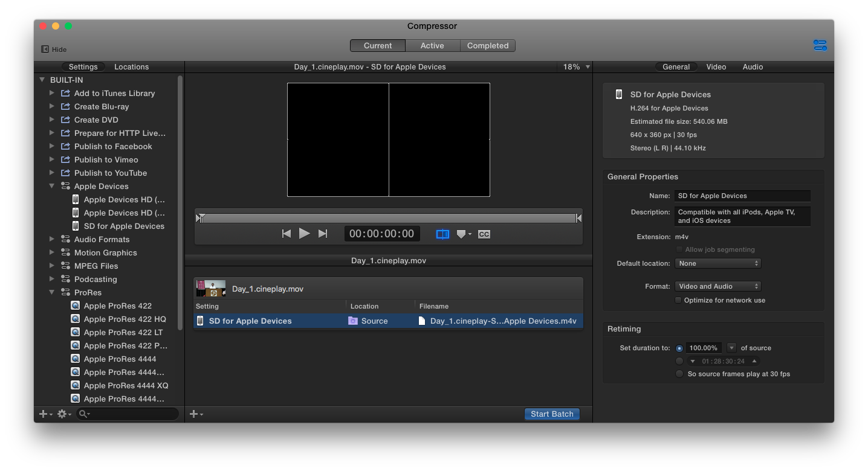Open the Format Video and Audio dropdown
This screenshot has height=471, width=868.
pyautogui.click(x=717, y=286)
